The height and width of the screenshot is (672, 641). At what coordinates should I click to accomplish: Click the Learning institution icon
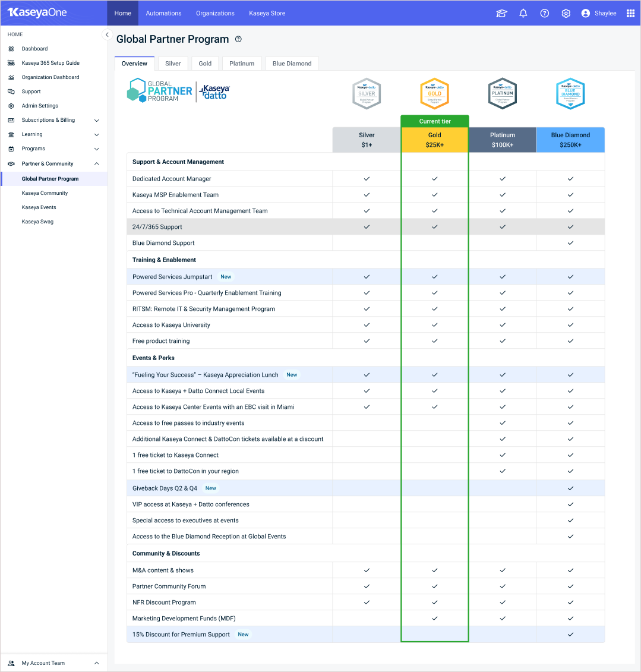tap(11, 134)
